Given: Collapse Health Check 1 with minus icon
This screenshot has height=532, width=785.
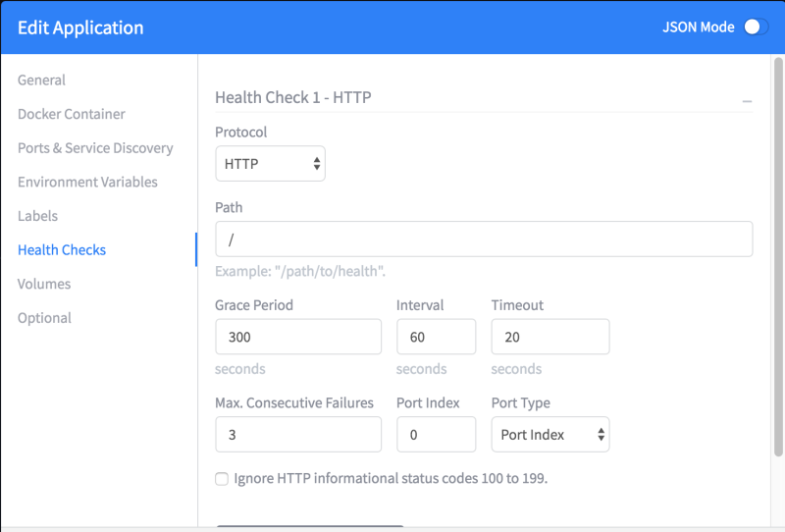Looking at the screenshot, I should click(747, 101).
